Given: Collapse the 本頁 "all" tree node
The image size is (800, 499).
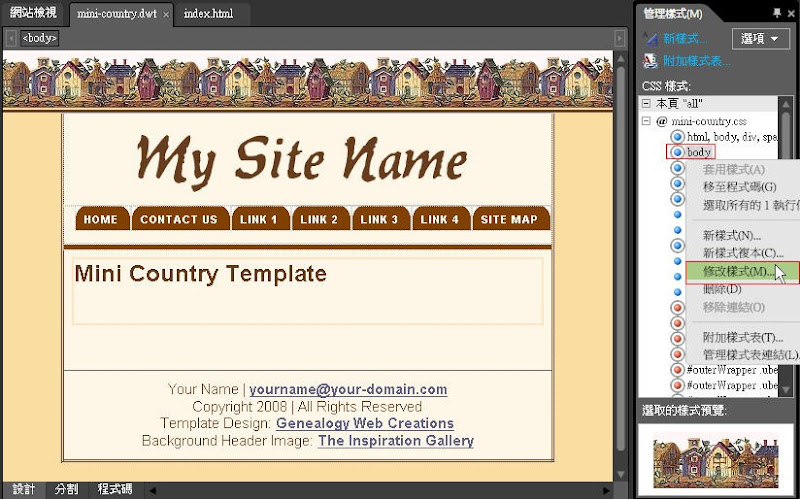Looking at the screenshot, I should pyautogui.click(x=646, y=104).
